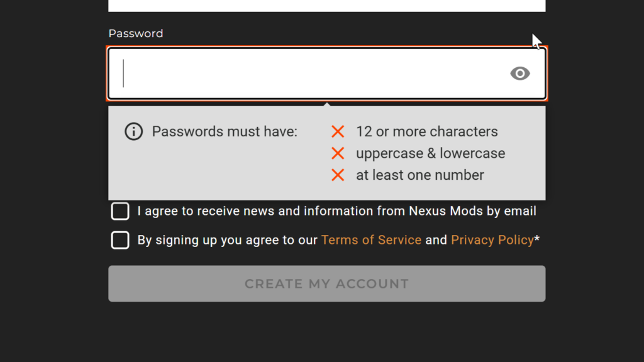
Task: Enable the Nexus Mods email news checkbox
Action: [120, 211]
